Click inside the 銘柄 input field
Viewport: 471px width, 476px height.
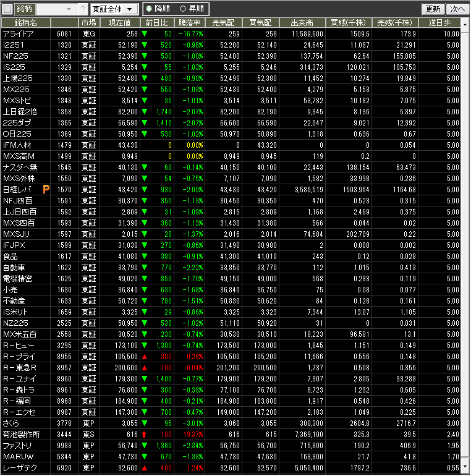49,9
